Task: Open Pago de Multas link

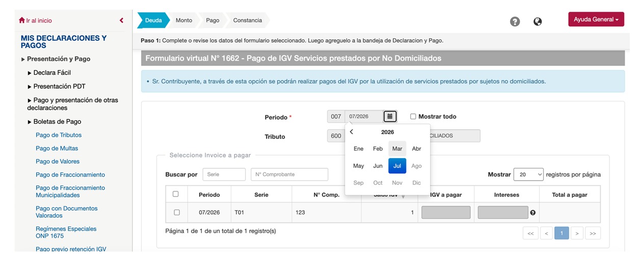Action: [57, 148]
